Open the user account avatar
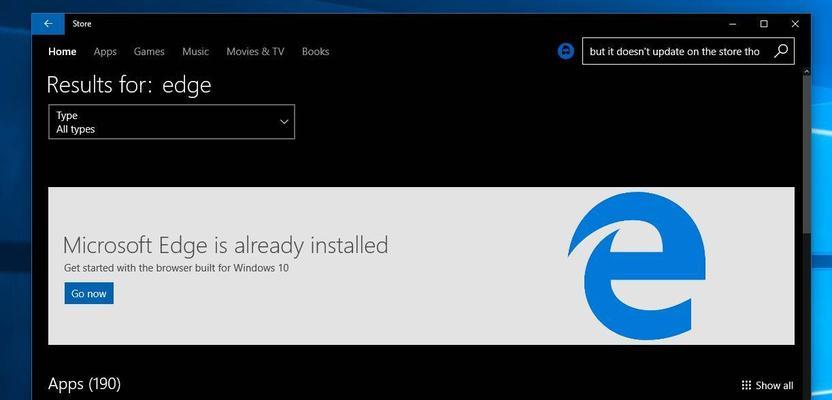This screenshot has width=832, height=400. (566, 51)
